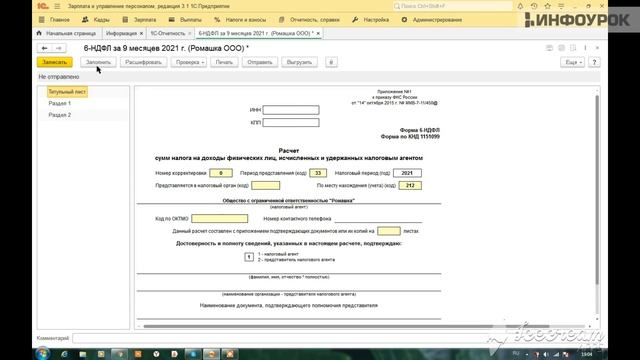This screenshot has width=640, height=360.
Task: Go forward with the right arrow button
Action: (x=58, y=48)
